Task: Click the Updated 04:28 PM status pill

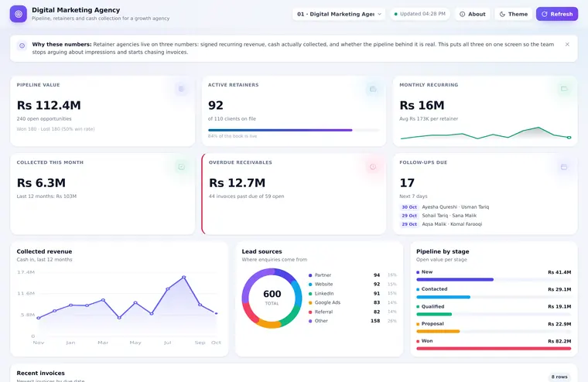Action: 419,14
